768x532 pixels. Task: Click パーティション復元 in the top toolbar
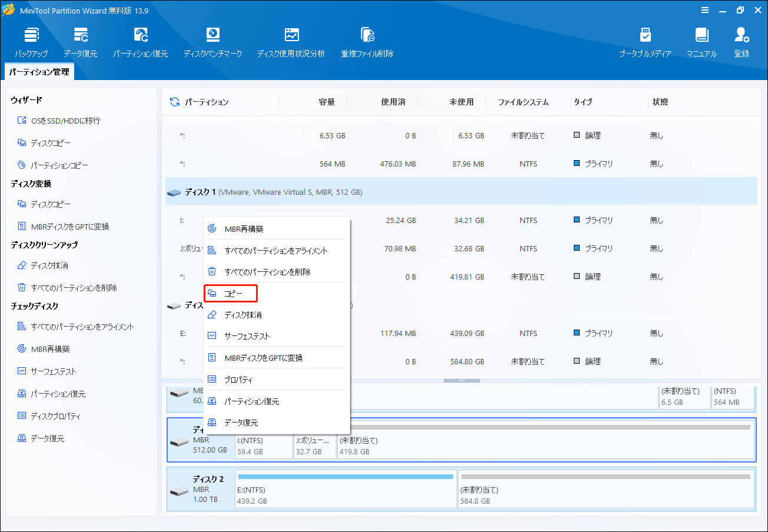point(141,42)
